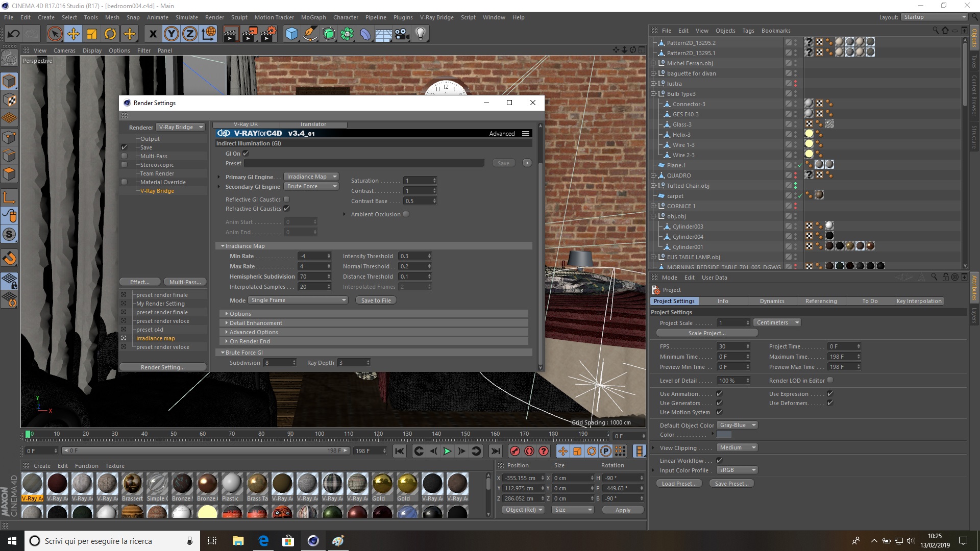Open the V-Ray Bridge menu
This screenshot has width=980, height=551.
tap(436, 17)
